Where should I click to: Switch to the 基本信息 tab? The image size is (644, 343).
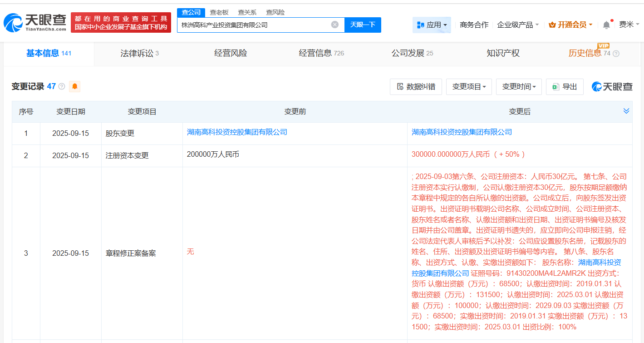(49, 54)
